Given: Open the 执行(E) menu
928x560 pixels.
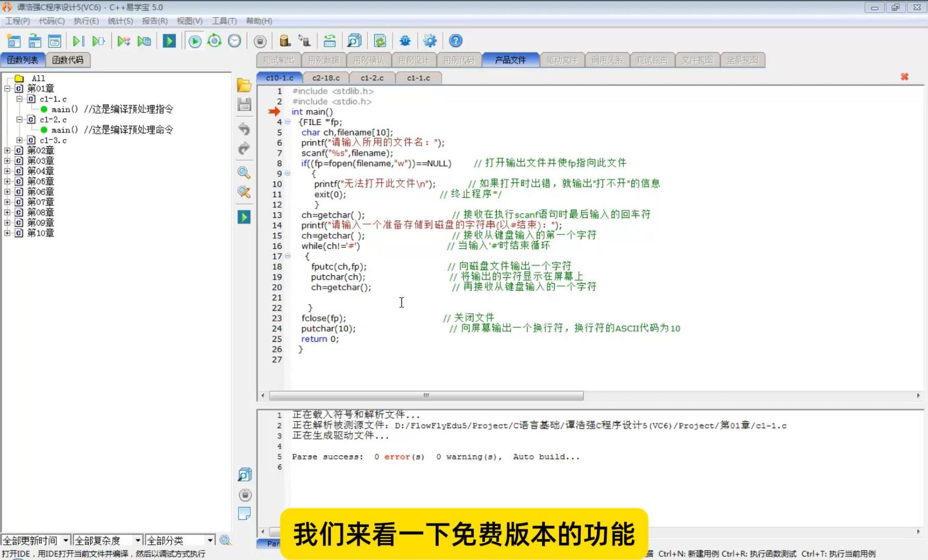Looking at the screenshot, I should click(86, 21).
